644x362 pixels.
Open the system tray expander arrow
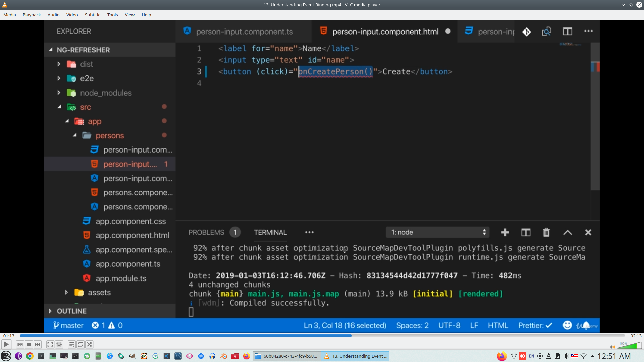[x=592, y=356]
